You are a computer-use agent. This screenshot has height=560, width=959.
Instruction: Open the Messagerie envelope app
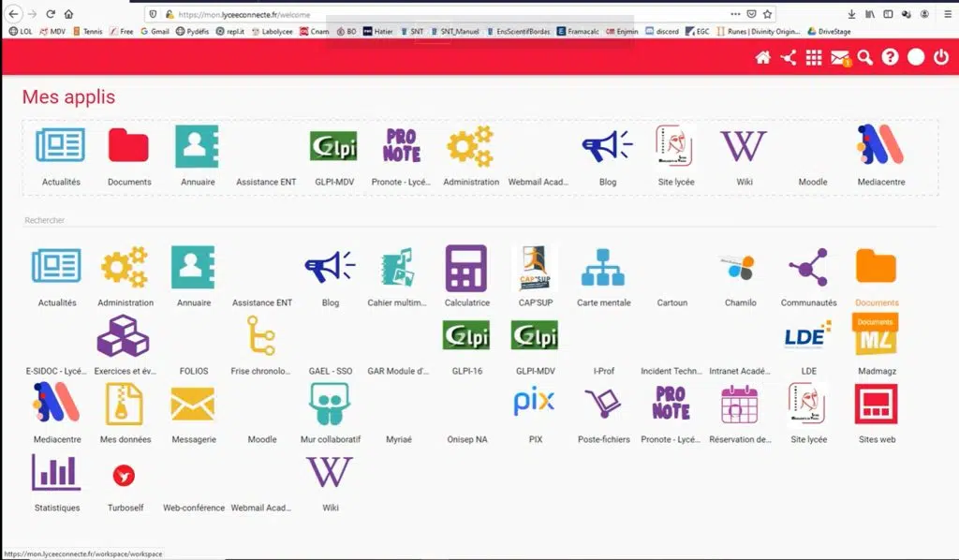(193, 405)
